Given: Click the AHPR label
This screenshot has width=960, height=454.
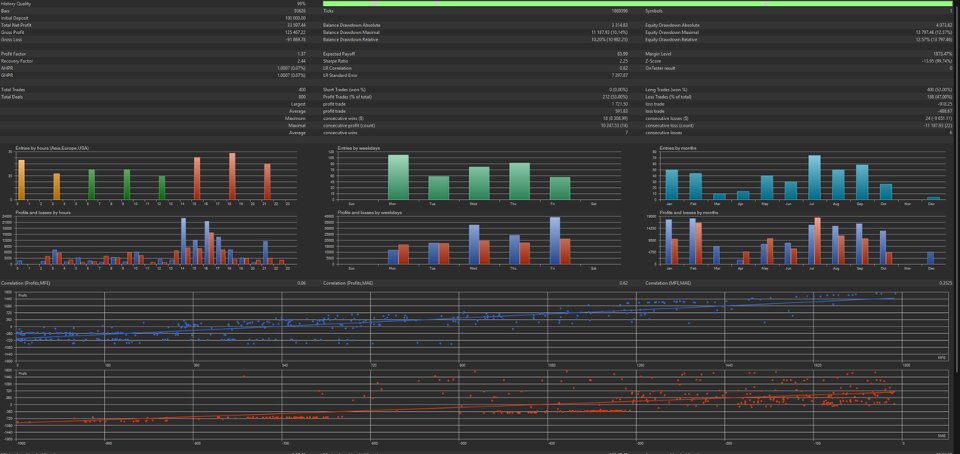Looking at the screenshot, I should pyautogui.click(x=6, y=69).
